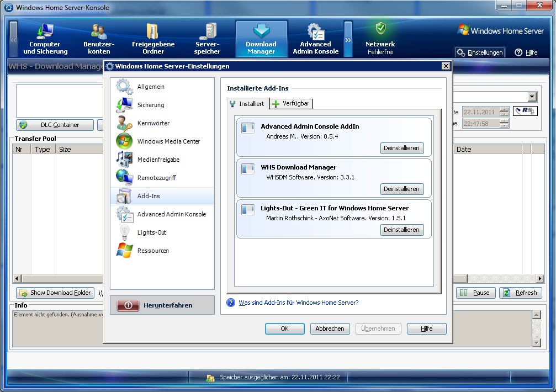This screenshot has height=392, width=556.
Task: Open Download Manager arrow icon
Action: coord(261,31)
